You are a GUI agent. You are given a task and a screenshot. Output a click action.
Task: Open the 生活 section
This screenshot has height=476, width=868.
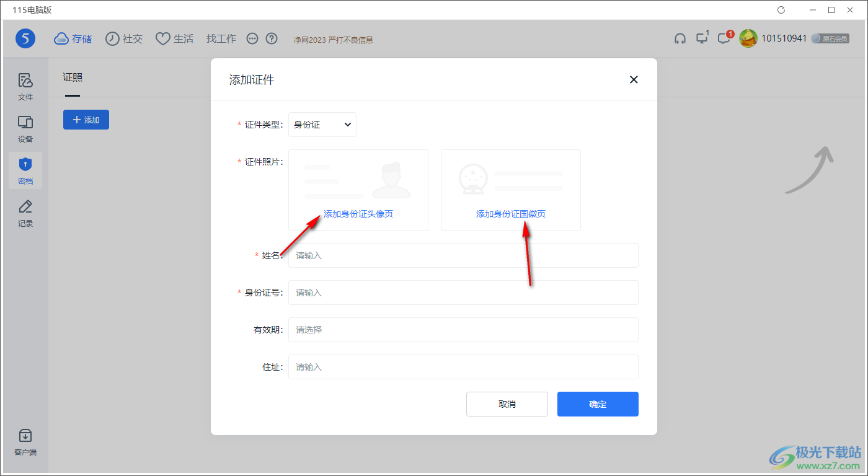coord(174,38)
